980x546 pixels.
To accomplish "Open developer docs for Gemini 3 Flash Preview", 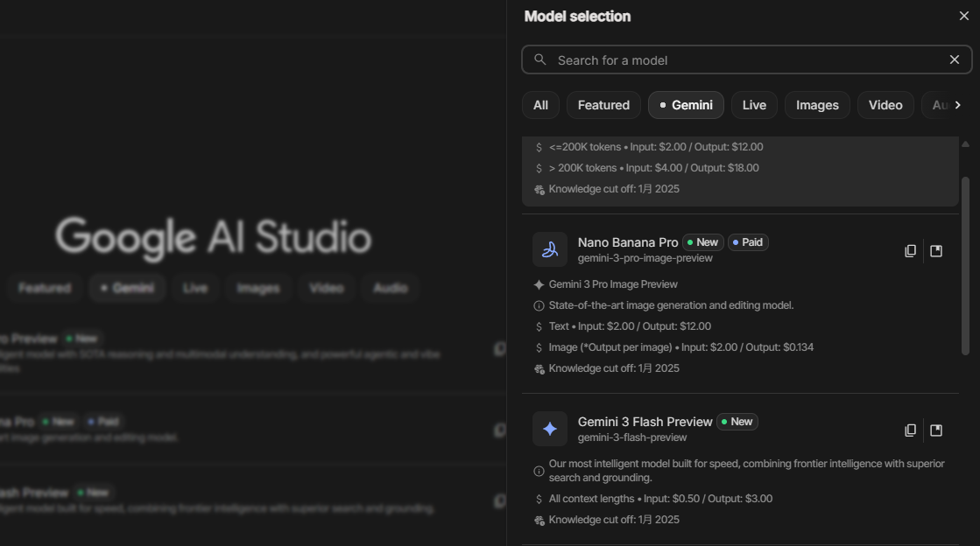I will pyautogui.click(x=936, y=430).
